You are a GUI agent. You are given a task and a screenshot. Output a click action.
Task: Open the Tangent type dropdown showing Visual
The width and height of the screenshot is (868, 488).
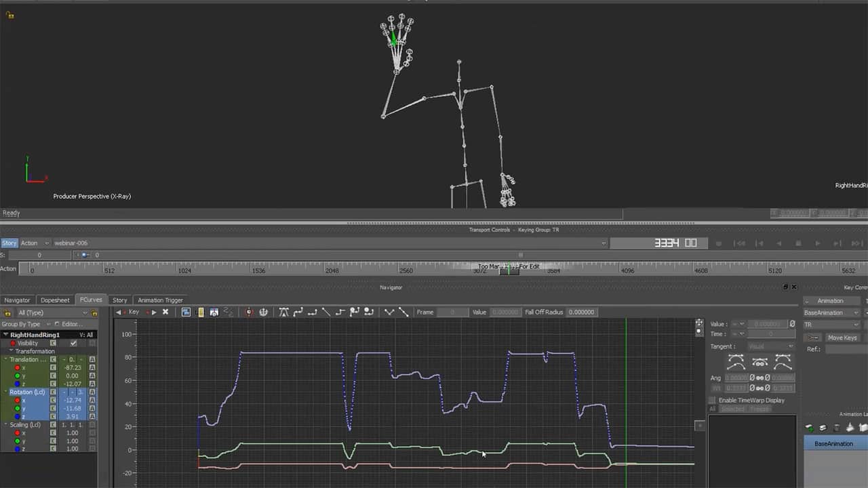tap(770, 346)
